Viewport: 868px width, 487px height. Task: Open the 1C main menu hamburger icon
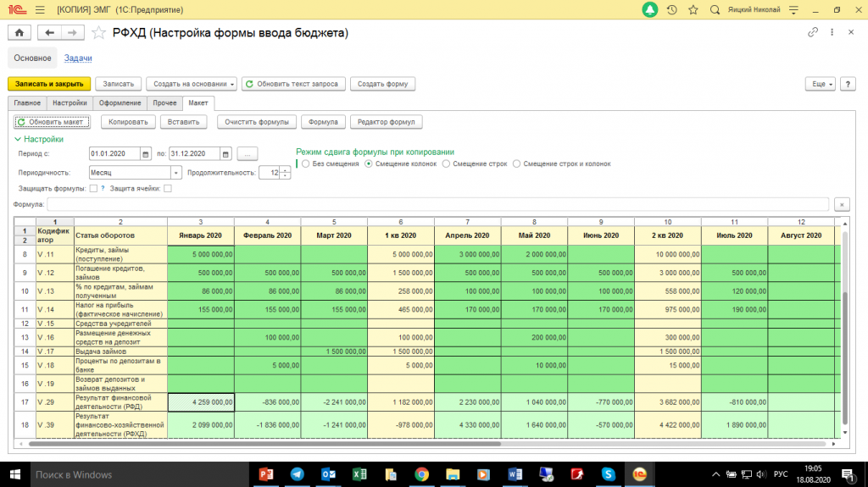(40, 10)
